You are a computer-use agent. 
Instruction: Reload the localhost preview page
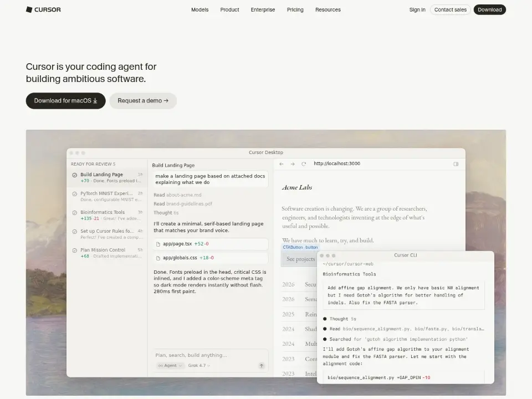click(304, 164)
